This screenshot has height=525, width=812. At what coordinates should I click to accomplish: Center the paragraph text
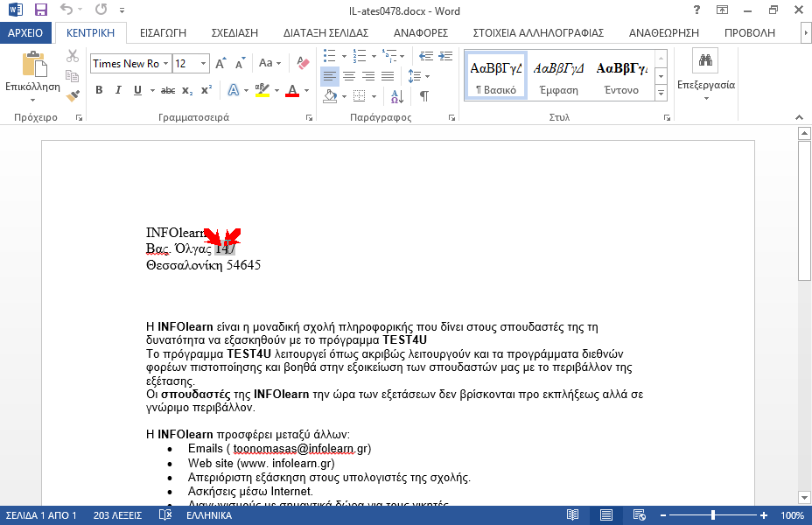click(349, 77)
